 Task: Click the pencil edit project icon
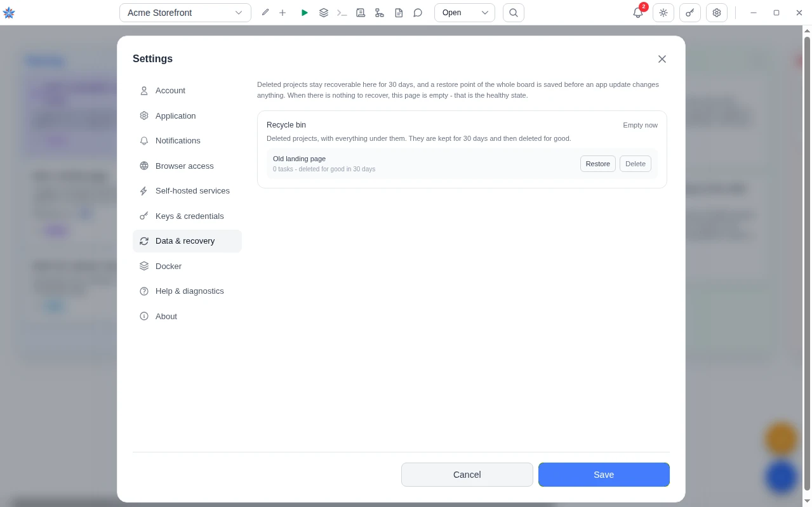[265, 13]
